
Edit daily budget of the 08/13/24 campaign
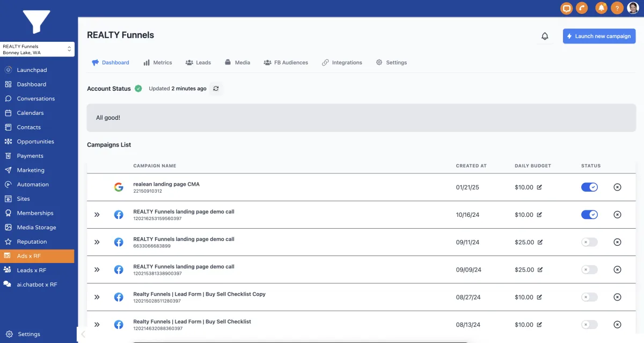539,324
